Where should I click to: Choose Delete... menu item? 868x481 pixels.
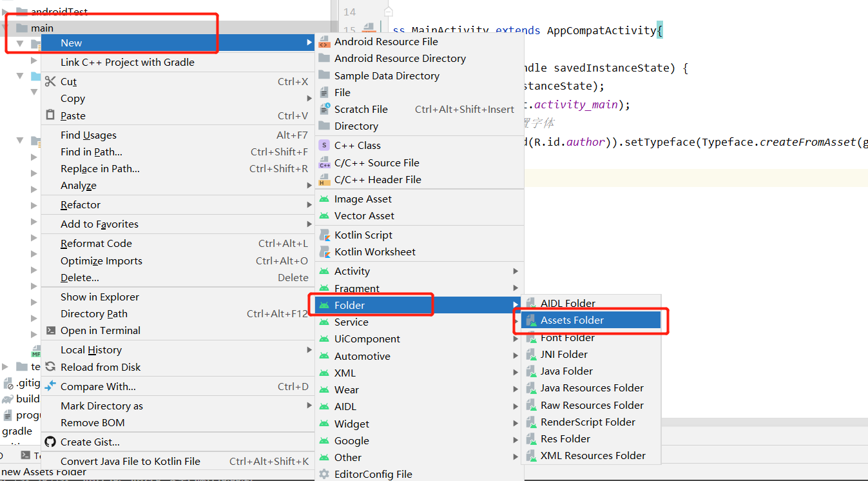178,277
